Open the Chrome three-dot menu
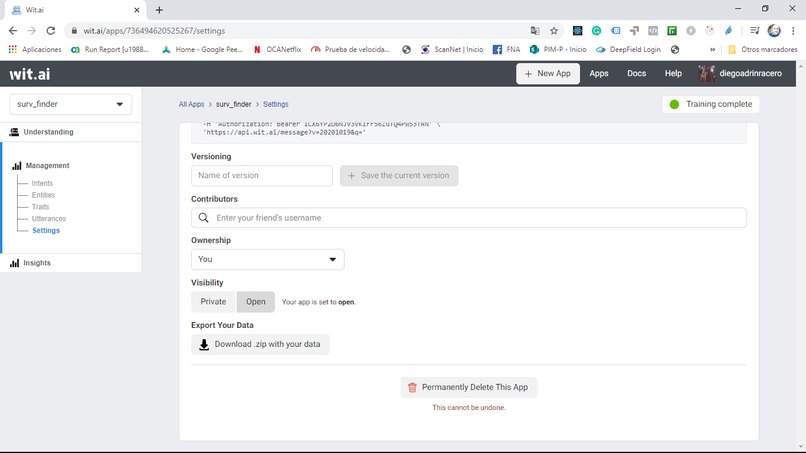The image size is (806, 453). pos(793,31)
